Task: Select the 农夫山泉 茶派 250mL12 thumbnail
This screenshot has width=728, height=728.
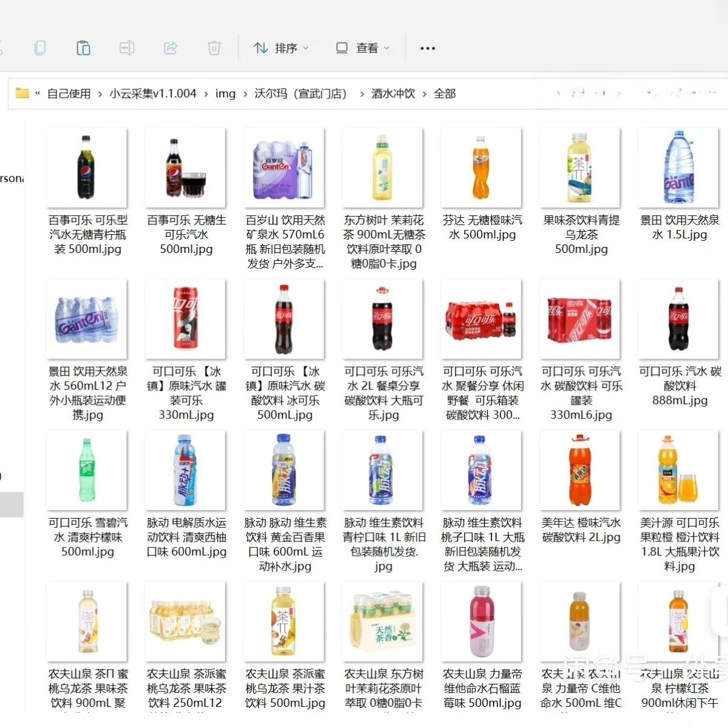Action: point(185,621)
